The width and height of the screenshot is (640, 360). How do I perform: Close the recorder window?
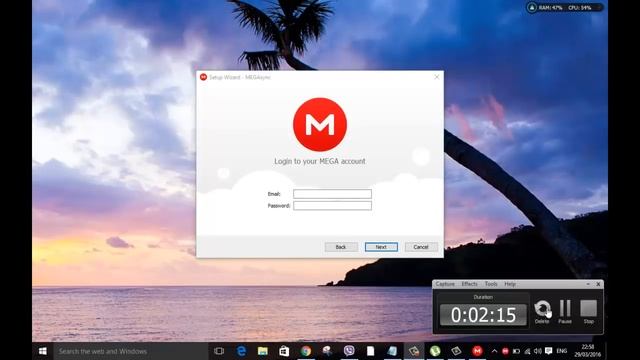coord(598,284)
